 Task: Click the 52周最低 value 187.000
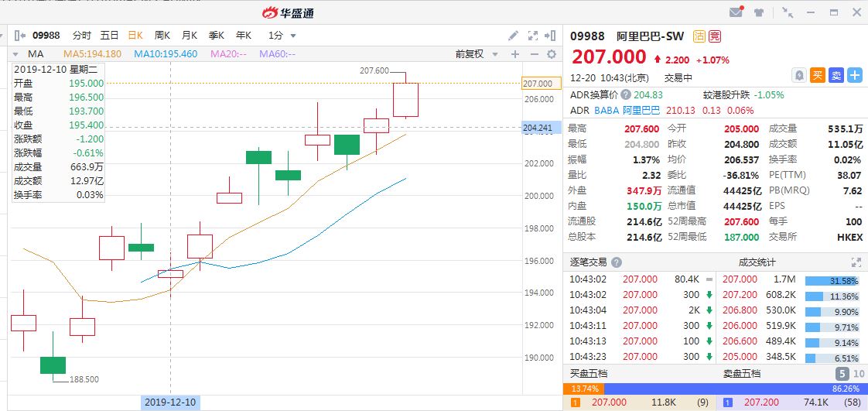coord(741,237)
